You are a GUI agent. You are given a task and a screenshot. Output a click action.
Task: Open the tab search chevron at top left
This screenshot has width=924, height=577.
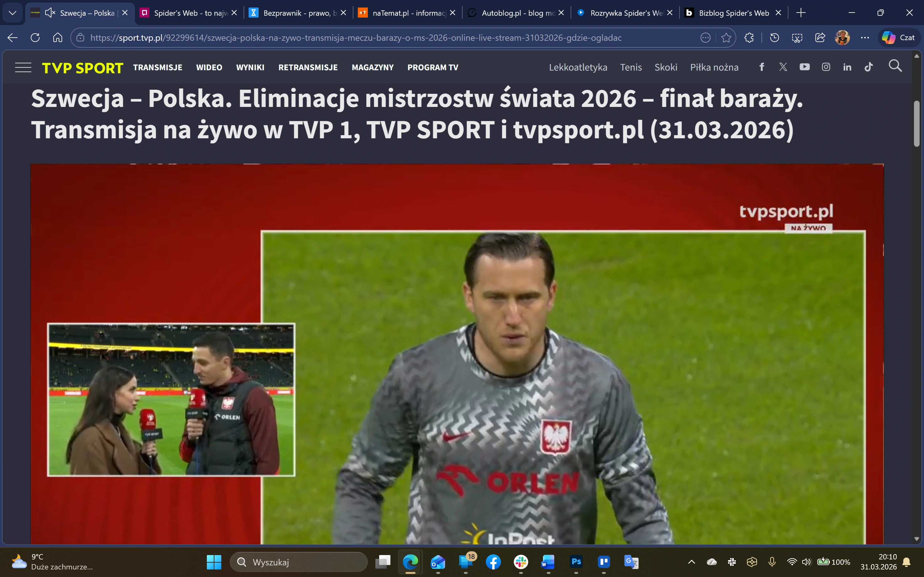pyautogui.click(x=13, y=13)
